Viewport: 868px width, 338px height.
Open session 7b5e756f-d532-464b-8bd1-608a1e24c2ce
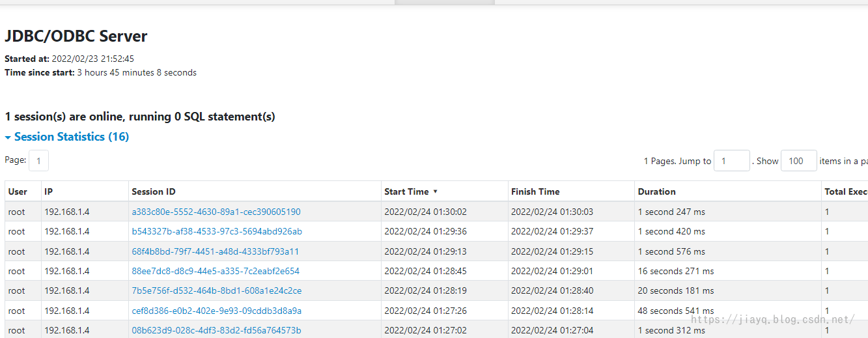click(x=217, y=290)
